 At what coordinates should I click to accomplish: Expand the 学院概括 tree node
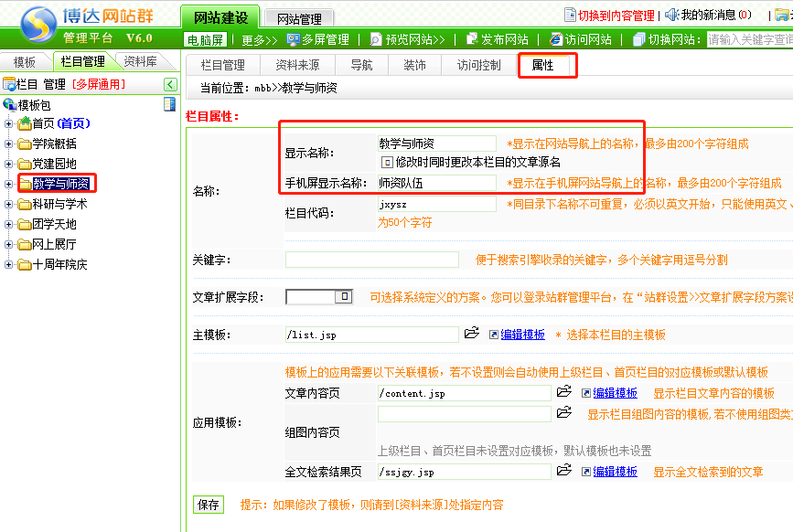click(x=9, y=144)
